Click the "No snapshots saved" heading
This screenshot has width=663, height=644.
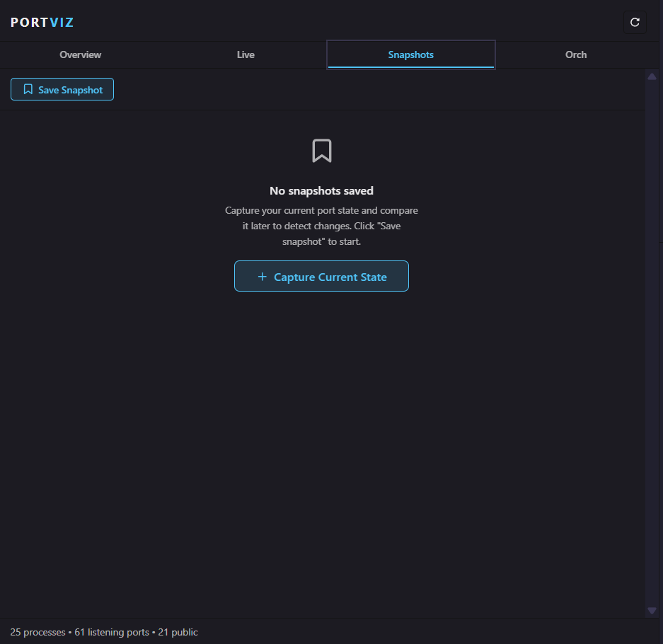pyautogui.click(x=321, y=190)
